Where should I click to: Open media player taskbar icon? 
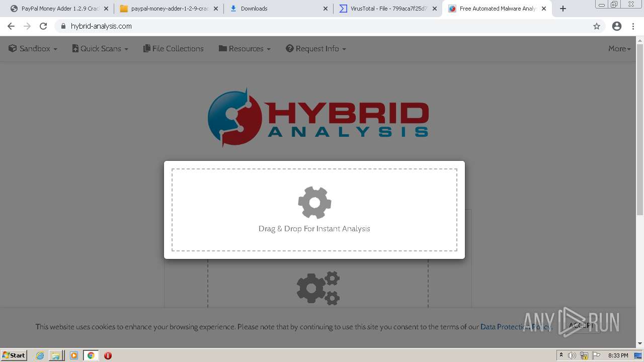pyautogui.click(x=73, y=355)
